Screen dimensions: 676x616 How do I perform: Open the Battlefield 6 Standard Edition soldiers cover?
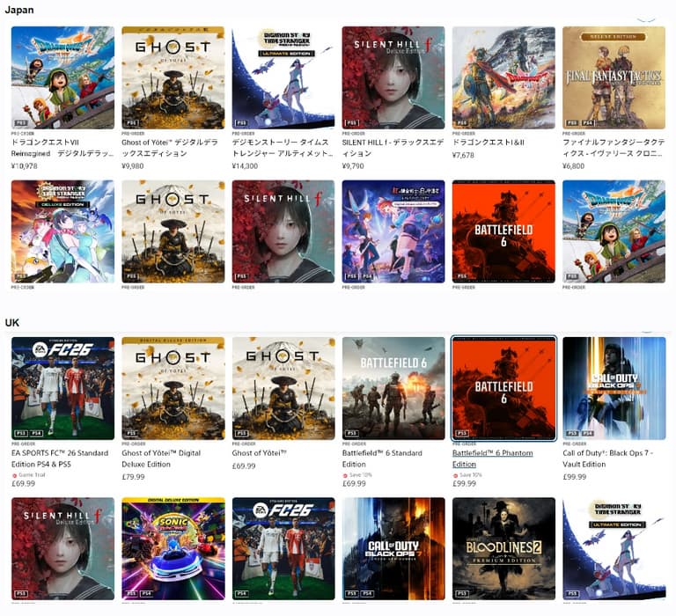[x=393, y=388]
